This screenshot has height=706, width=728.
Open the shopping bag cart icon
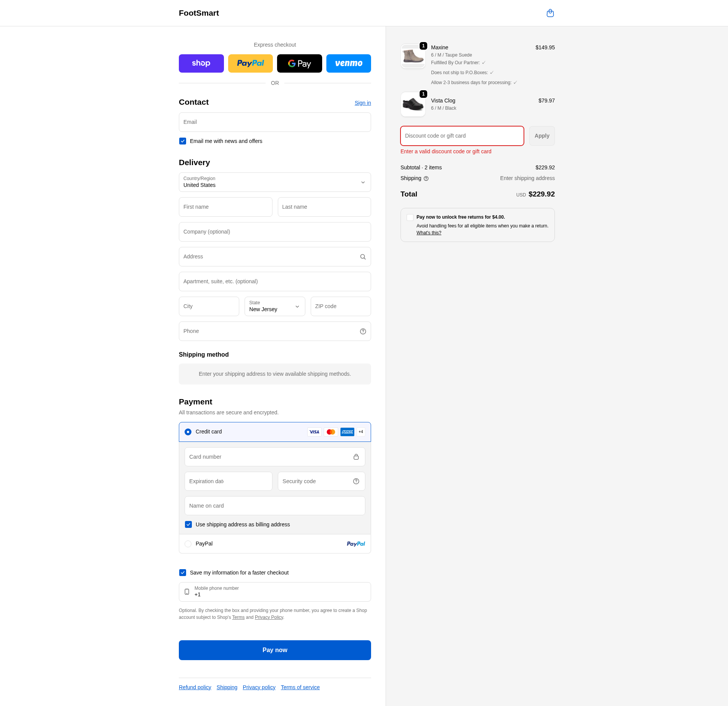pyautogui.click(x=550, y=13)
